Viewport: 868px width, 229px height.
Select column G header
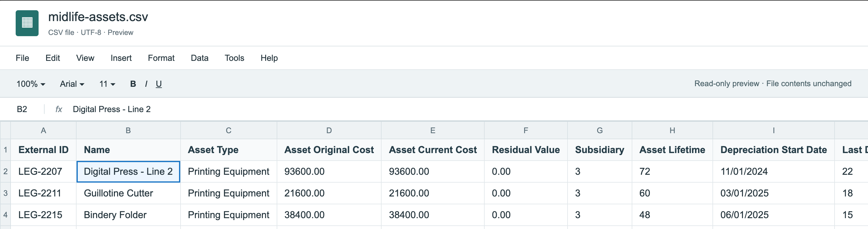click(599, 130)
